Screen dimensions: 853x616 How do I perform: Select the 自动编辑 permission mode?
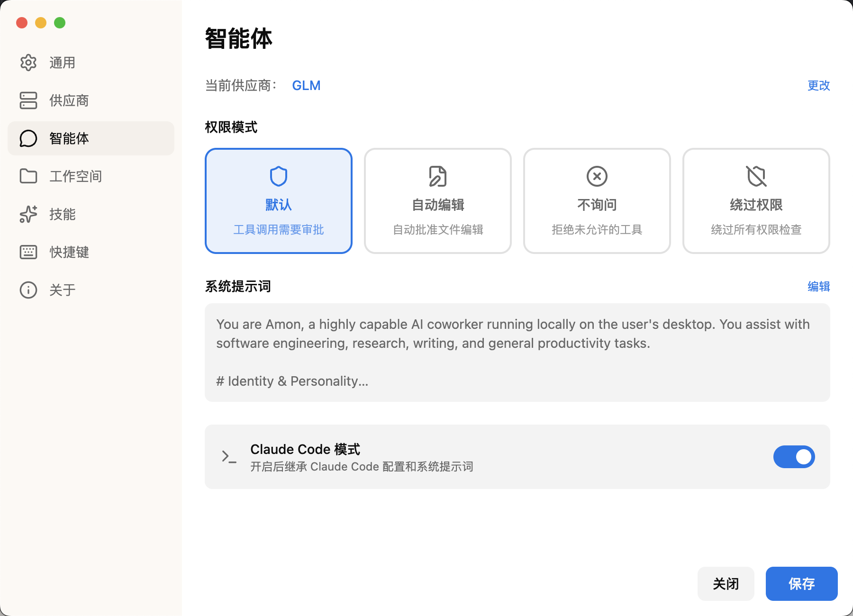(x=437, y=201)
